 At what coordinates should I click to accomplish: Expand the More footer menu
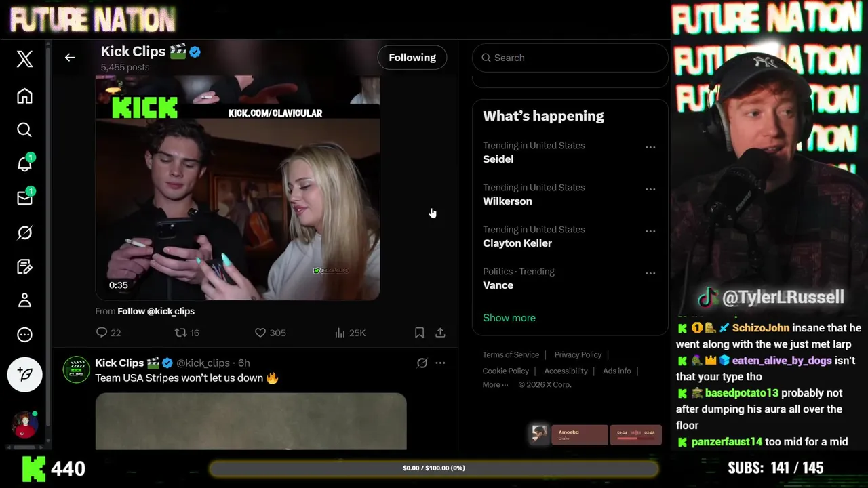pyautogui.click(x=496, y=384)
